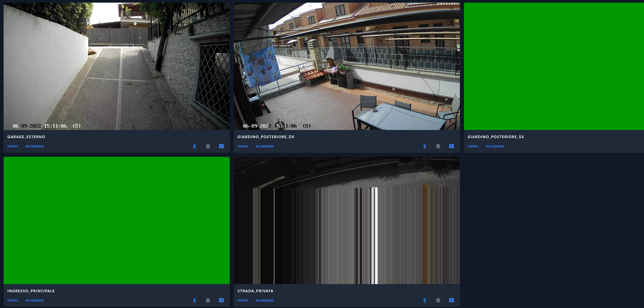Screen dimensions: 644x308
Task: Open EVENTS for GIARDINO_POSTERIORE_SX
Action: (473, 146)
